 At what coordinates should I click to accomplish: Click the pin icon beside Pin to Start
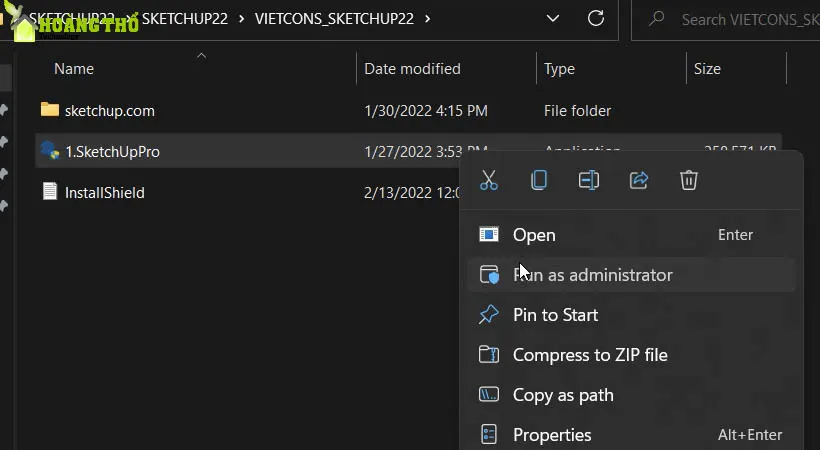coord(488,314)
